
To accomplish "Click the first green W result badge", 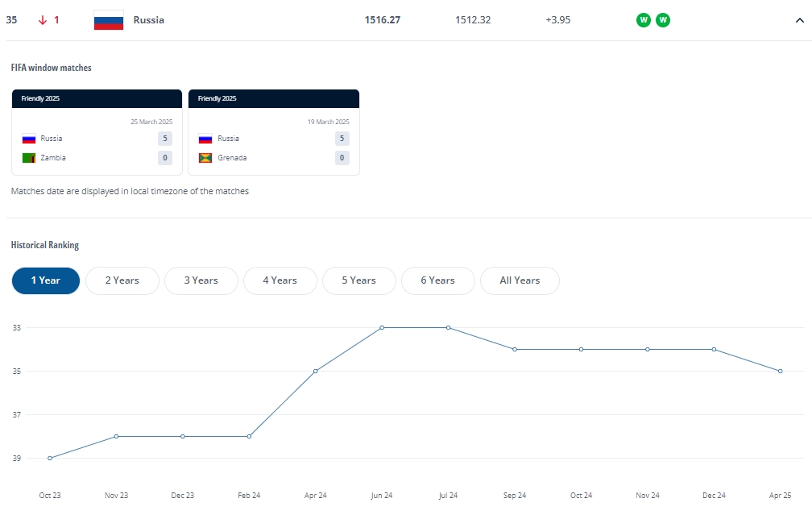I will point(643,20).
